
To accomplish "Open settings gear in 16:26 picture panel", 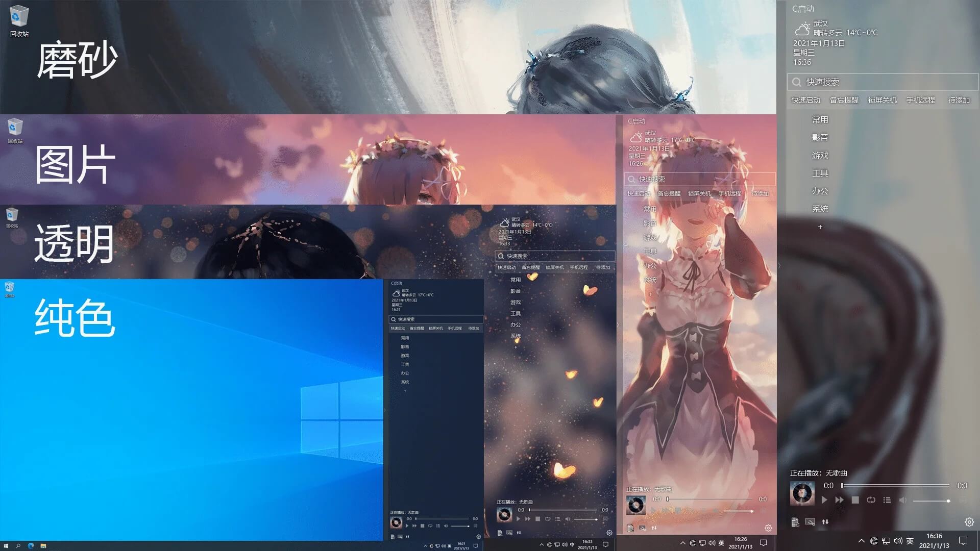I will tap(768, 528).
